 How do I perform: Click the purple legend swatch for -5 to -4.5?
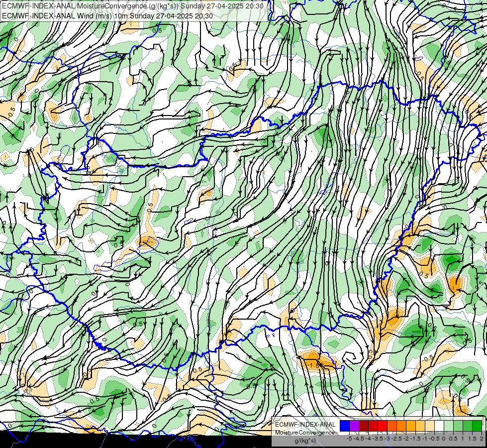click(x=354, y=426)
